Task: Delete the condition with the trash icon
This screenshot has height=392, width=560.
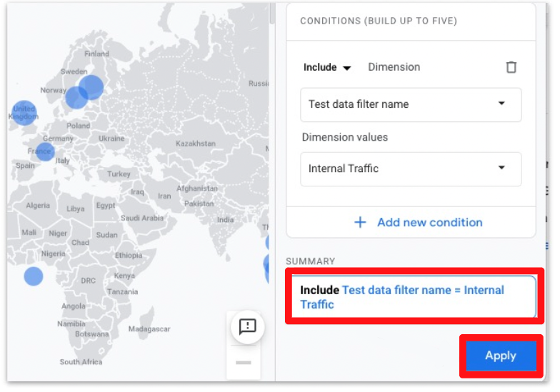Action: click(x=511, y=67)
